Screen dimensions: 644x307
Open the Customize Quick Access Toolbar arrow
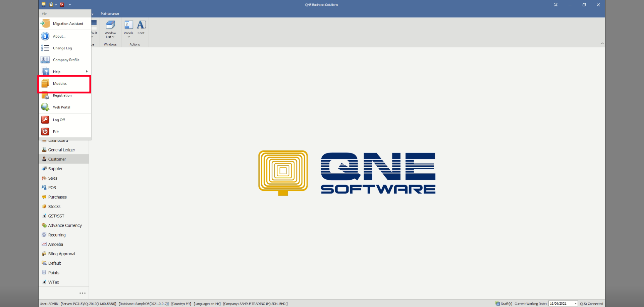pyautogui.click(x=70, y=5)
